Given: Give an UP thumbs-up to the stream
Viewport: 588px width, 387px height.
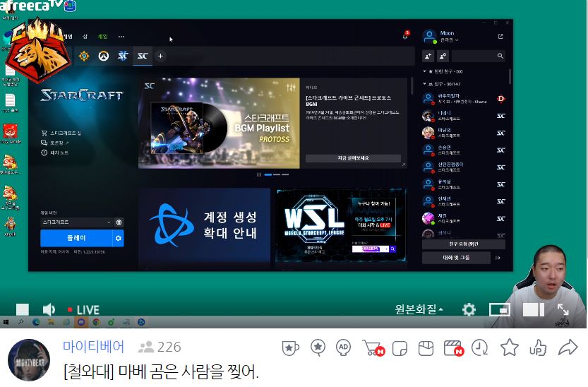Looking at the screenshot, I should pyautogui.click(x=538, y=348).
